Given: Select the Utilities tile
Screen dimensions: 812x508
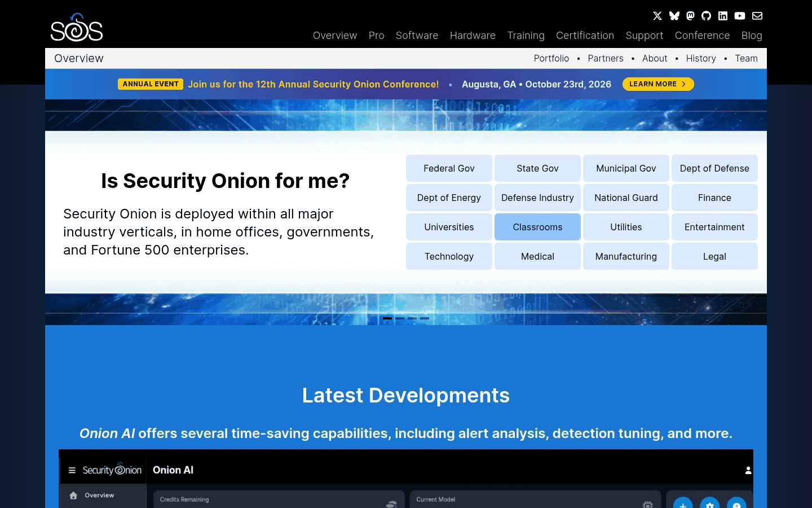Looking at the screenshot, I should click(x=626, y=227).
